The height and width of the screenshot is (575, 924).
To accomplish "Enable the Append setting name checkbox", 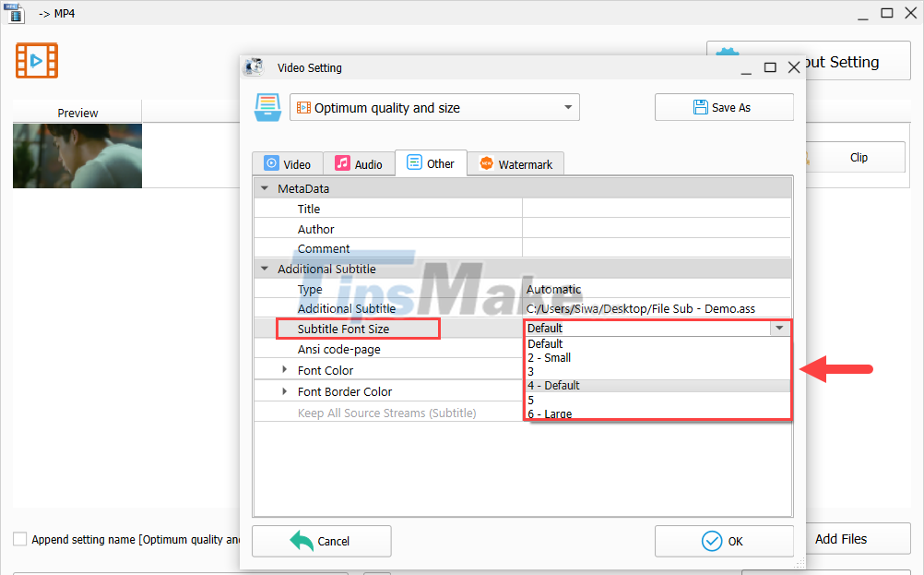I will [x=19, y=539].
